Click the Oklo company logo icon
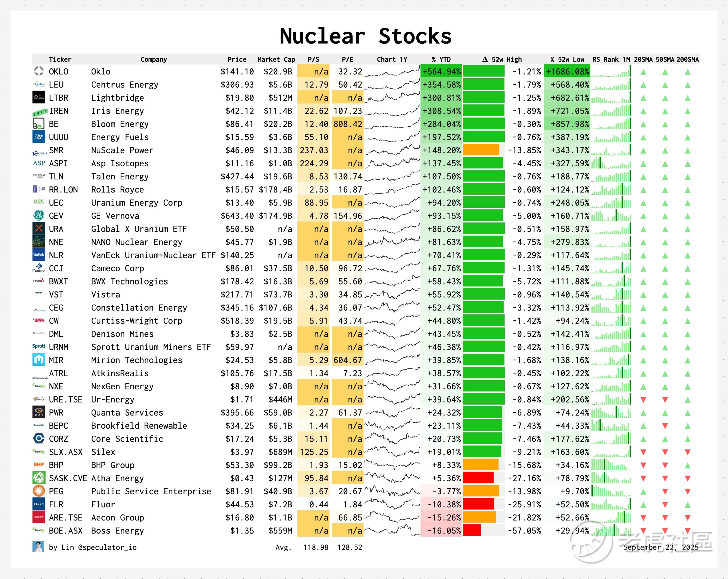 click(39, 71)
